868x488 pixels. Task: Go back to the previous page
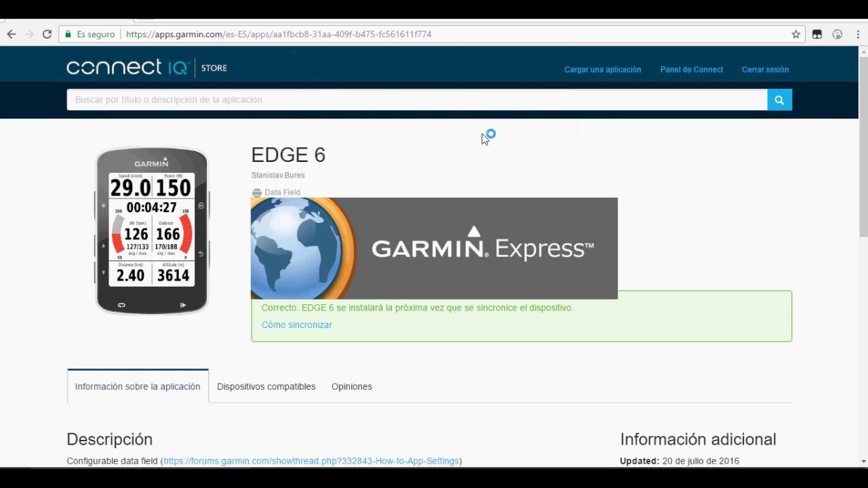[11, 34]
